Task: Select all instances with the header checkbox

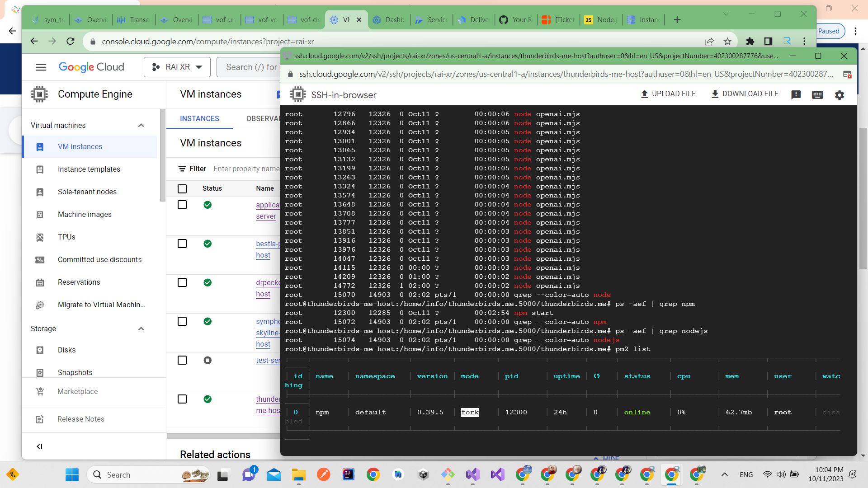Action: pyautogui.click(x=182, y=188)
